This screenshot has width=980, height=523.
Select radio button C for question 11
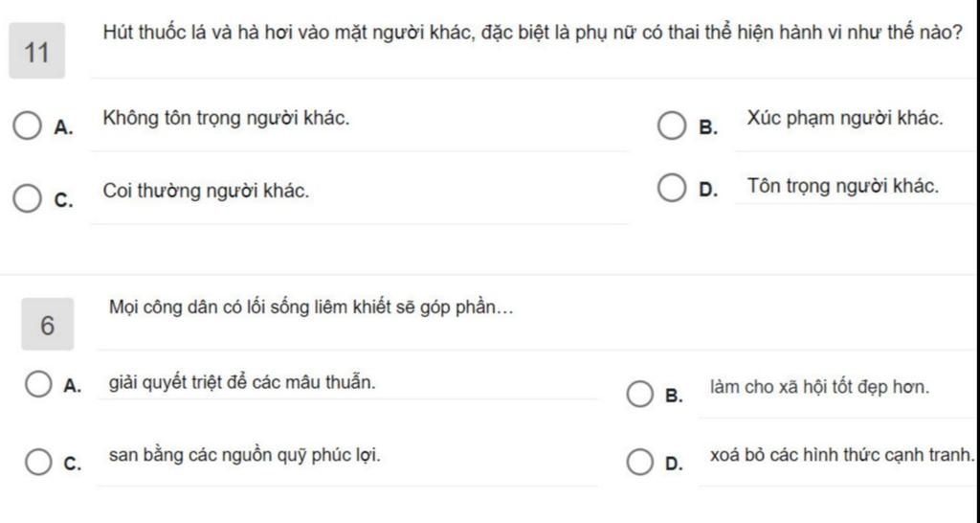point(28,198)
